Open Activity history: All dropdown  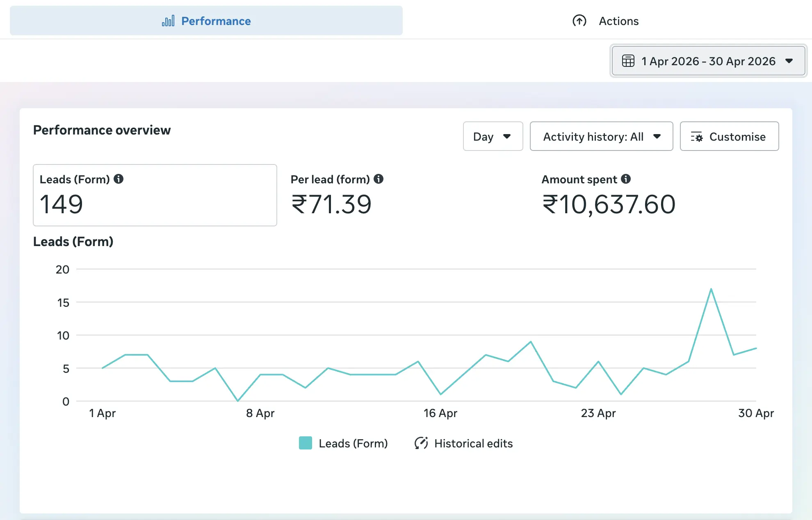point(601,137)
